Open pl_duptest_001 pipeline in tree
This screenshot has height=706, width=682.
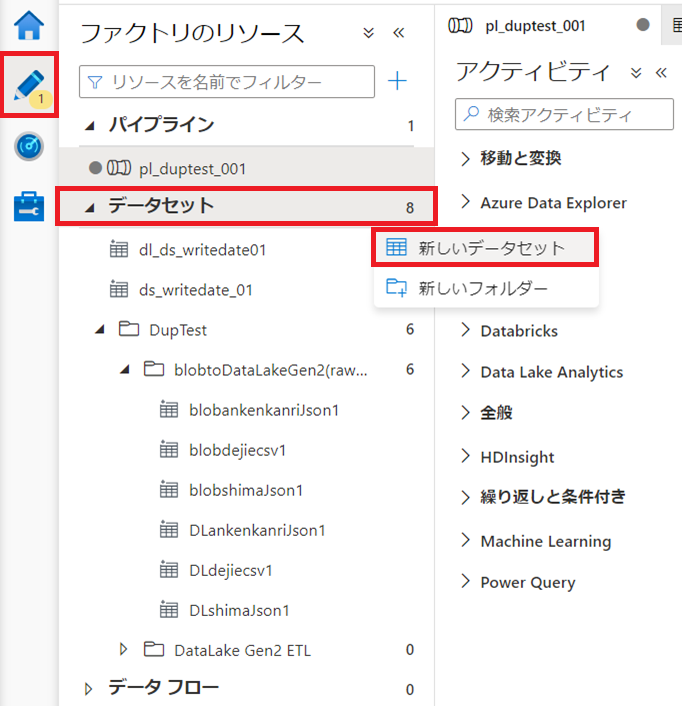coord(247,168)
